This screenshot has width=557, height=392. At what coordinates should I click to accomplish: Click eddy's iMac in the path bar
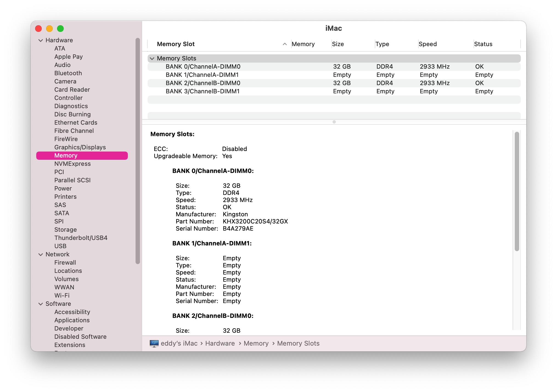click(x=179, y=343)
